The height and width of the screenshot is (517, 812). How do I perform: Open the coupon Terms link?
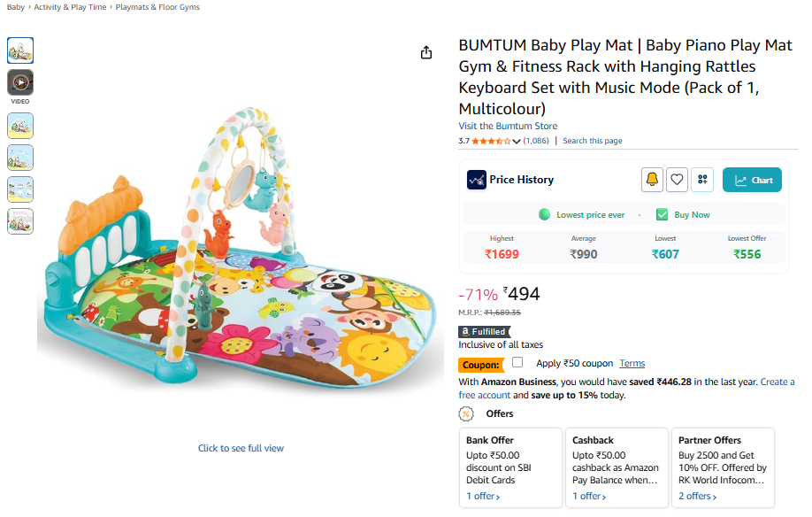click(632, 363)
